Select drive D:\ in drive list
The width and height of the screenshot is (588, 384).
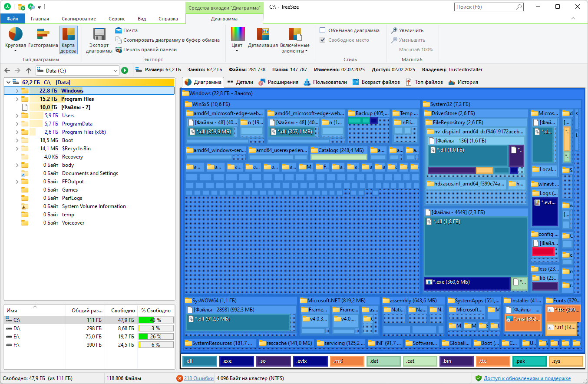(x=89, y=328)
